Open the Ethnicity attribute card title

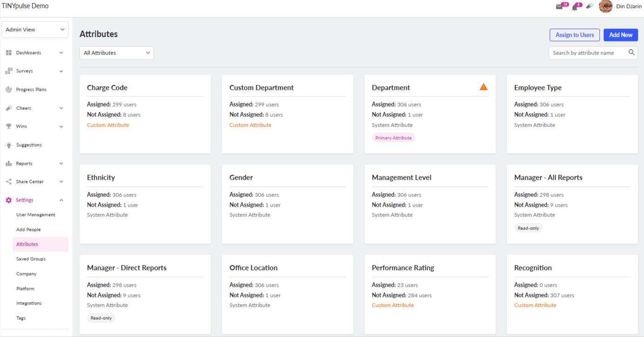coord(101,177)
